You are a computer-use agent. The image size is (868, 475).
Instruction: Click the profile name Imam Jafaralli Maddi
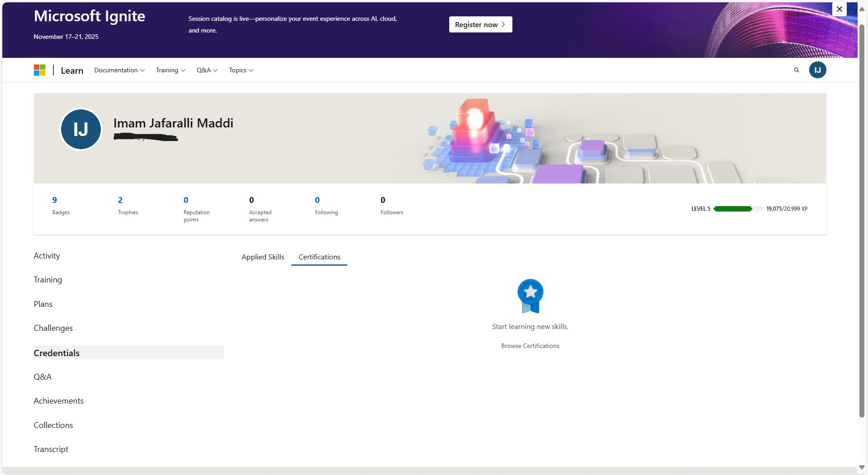pos(173,123)
